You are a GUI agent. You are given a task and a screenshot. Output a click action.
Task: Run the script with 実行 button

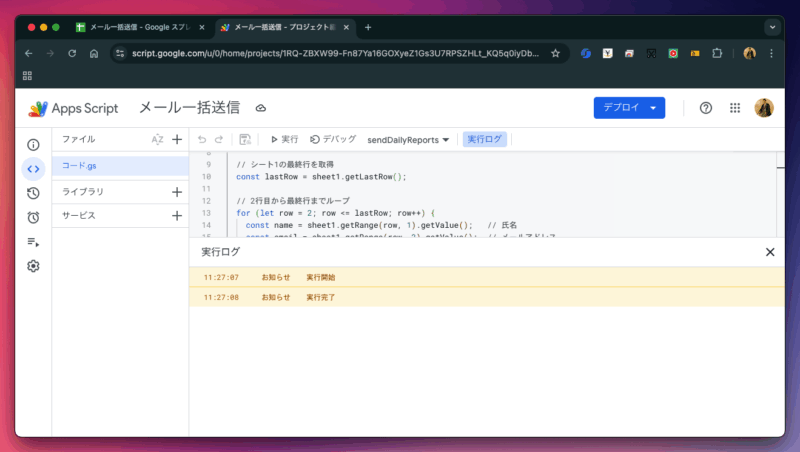pos(284,140)
